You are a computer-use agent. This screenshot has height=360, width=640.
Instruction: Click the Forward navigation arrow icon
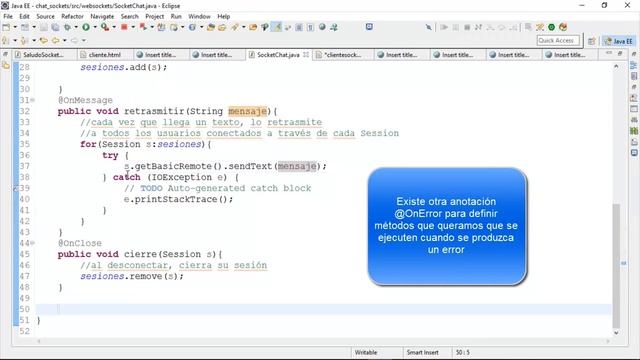75,40
